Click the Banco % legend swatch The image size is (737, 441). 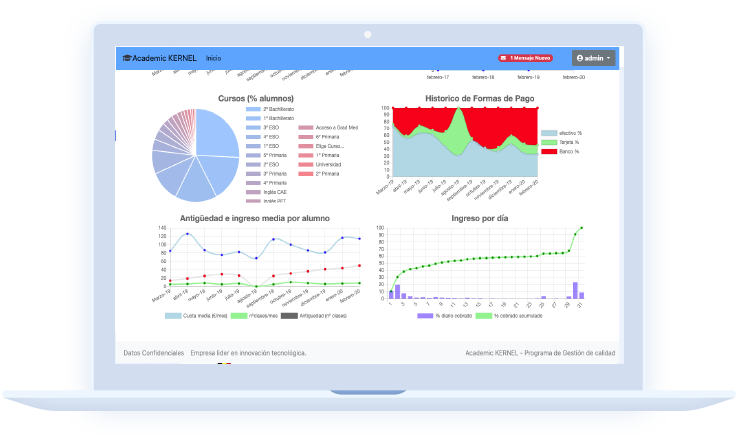(x=549, y=151)
